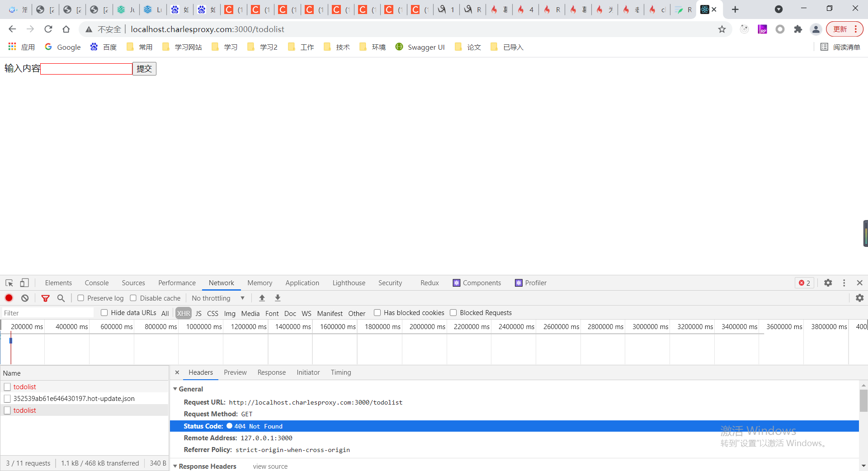Select the XHR request filter
Screen dimensions: 868x471
click(x=184, y=313)
